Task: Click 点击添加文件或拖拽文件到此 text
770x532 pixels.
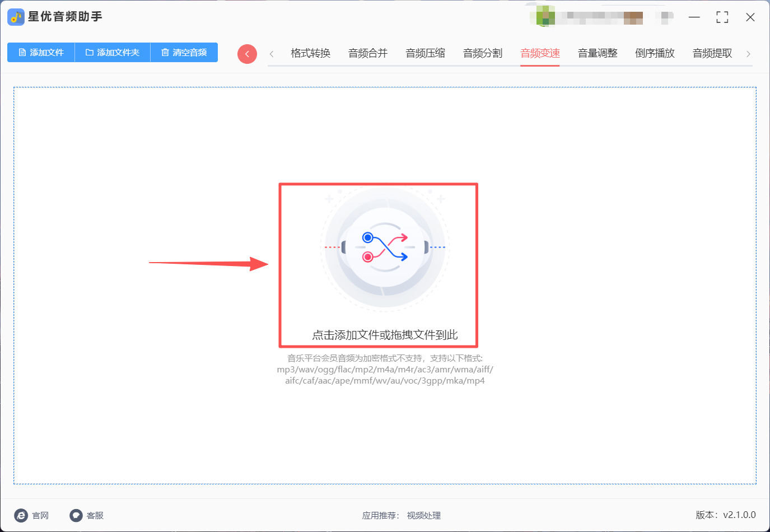Action: click(385, 335)
